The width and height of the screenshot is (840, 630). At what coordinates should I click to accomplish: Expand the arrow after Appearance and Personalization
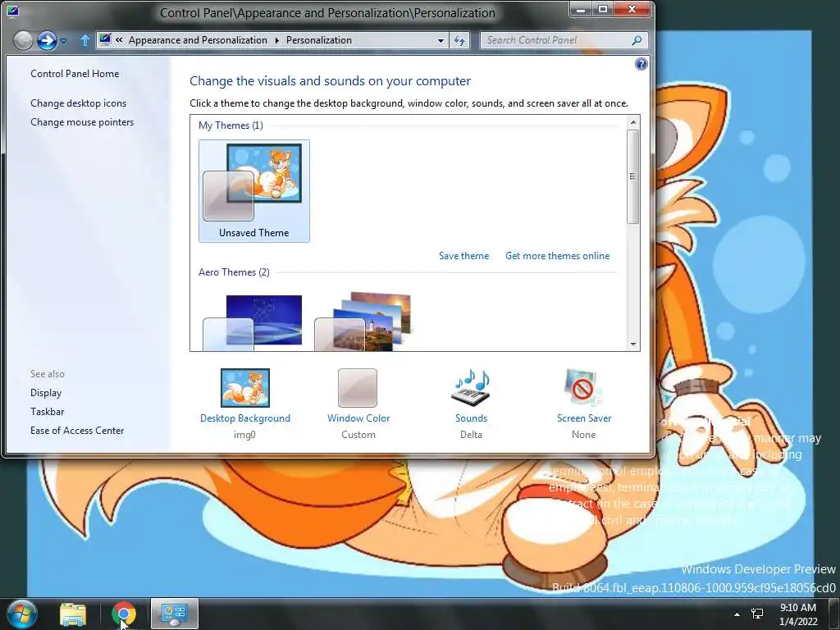pos(277,40)
